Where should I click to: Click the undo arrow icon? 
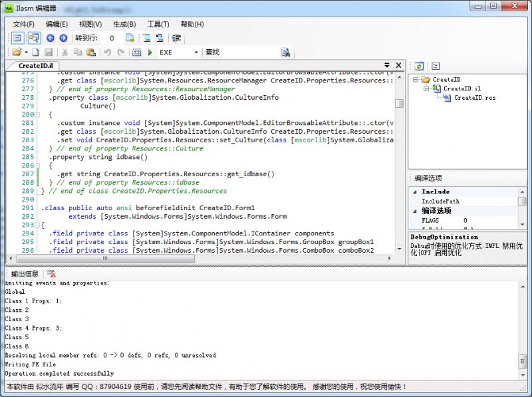tap(108, 53)
